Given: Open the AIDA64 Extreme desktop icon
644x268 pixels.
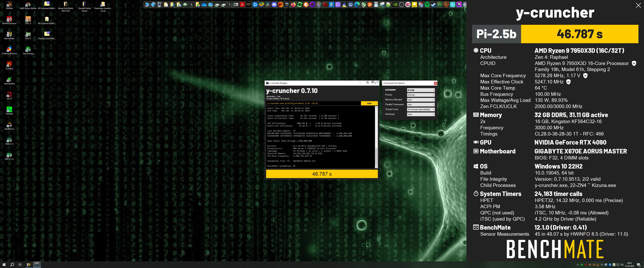Looking at the screenshot, I should (x=9, y=20).
